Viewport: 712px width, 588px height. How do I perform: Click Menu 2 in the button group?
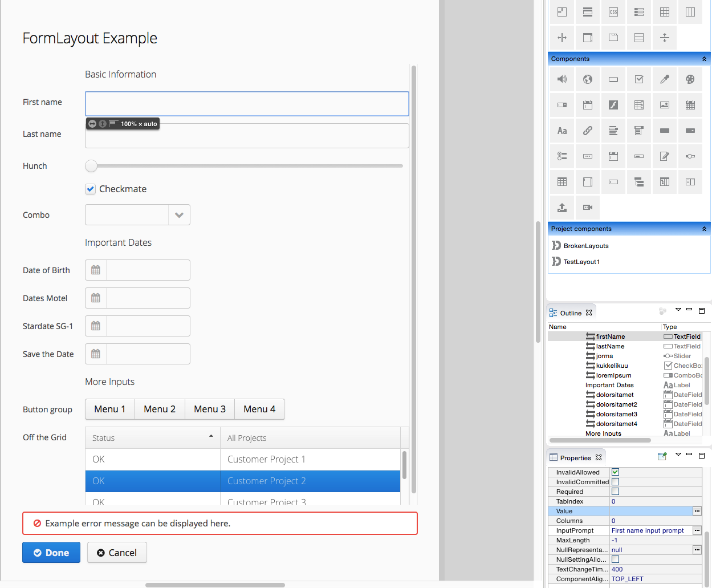coord(160,409)
